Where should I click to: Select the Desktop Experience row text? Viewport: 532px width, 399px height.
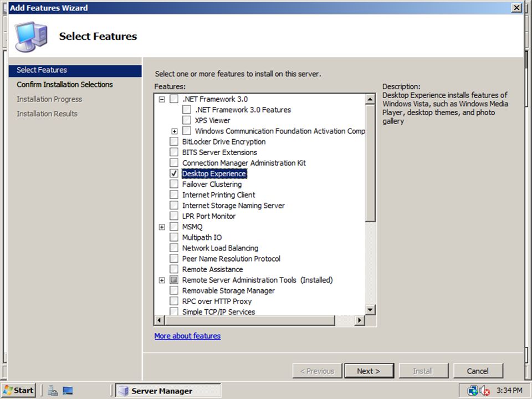[x=214, y=173]
